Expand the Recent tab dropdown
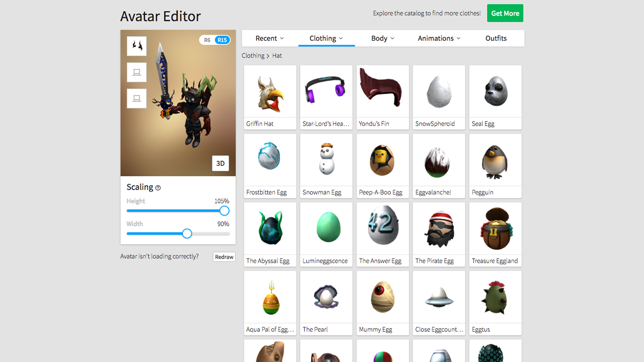Viewport: 644px width, 362px height. (269, 38)
